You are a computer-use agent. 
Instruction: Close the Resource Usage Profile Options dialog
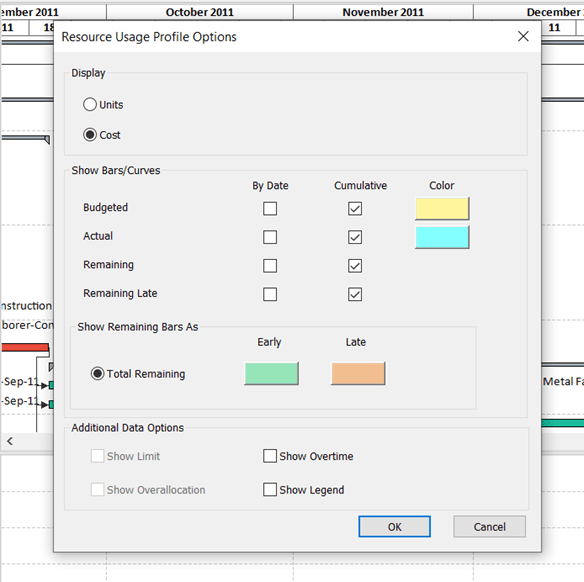click(523, 36)
